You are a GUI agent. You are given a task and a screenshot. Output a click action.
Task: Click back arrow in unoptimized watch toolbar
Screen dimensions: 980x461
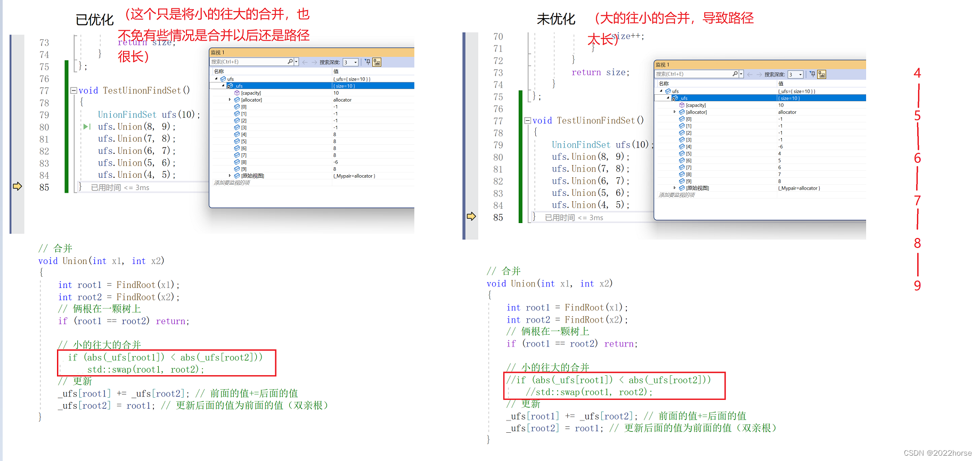[750, 75]
